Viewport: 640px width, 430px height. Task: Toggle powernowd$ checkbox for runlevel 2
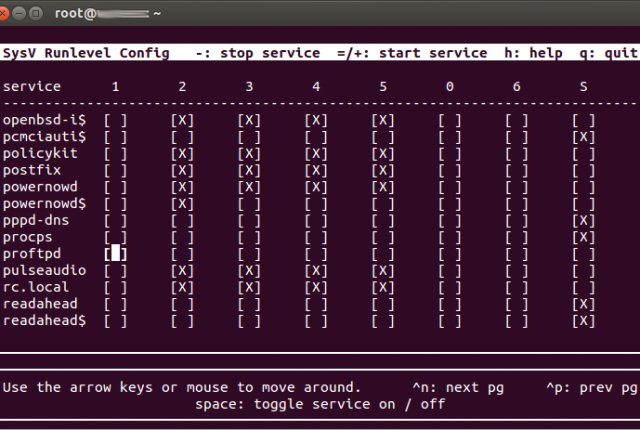(182, 204)
